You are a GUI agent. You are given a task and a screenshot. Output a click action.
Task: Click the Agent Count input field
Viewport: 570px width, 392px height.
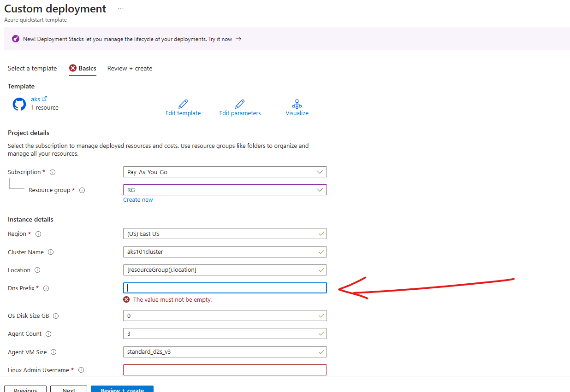click(225, 333)
